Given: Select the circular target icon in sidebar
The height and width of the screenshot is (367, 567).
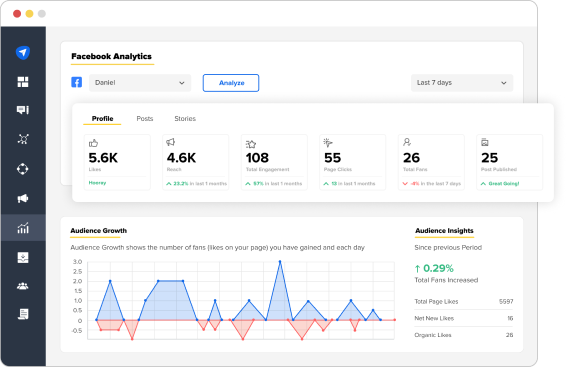Looking at the screenshot, I should click(23, 169).
